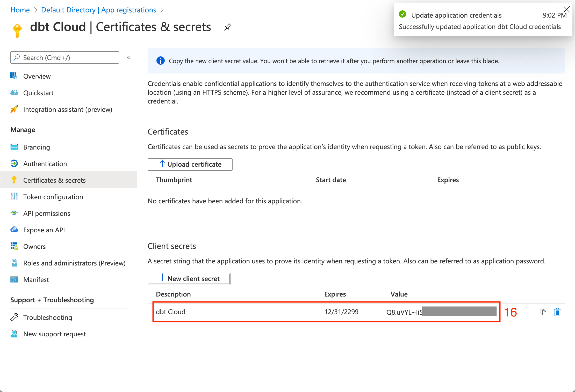Click the blue info icon in the banner
Screen dimensions: 575x392
coord(161,61)
